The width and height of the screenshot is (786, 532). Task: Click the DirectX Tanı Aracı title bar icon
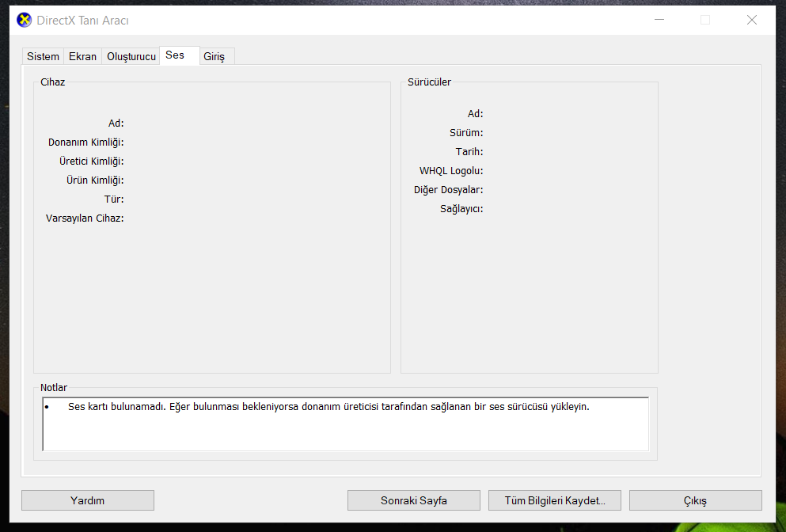click(24, 20)
